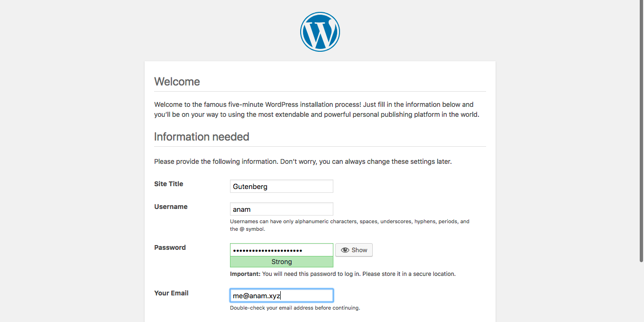The width and height of the screenshot is (644, 322).
Task: Click the Welcome heading
Action: point(177,82)
